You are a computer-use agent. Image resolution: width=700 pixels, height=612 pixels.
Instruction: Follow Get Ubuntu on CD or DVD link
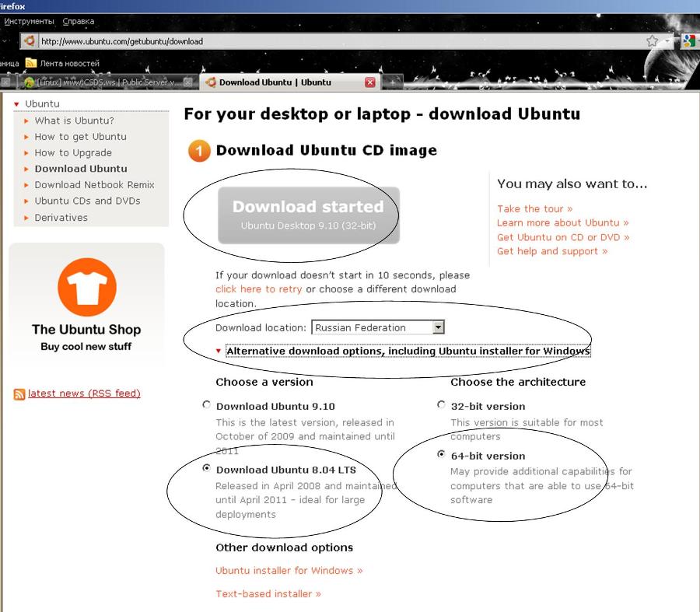pyautogui.click(x=563, y=237)
